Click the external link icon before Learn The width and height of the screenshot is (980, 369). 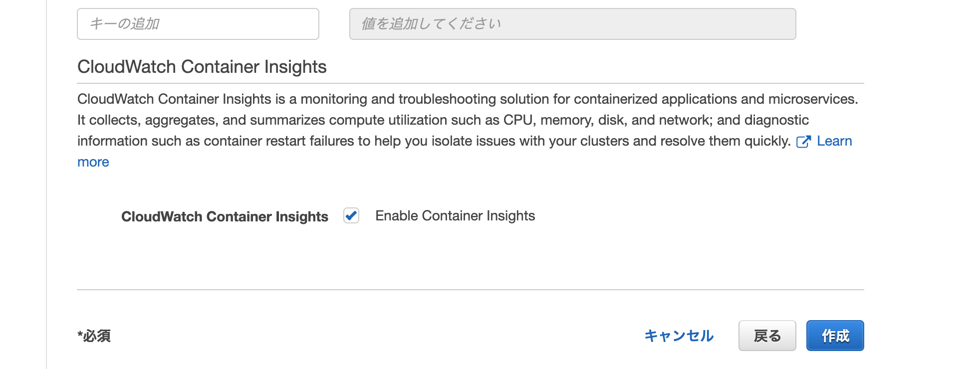(803, 142)
